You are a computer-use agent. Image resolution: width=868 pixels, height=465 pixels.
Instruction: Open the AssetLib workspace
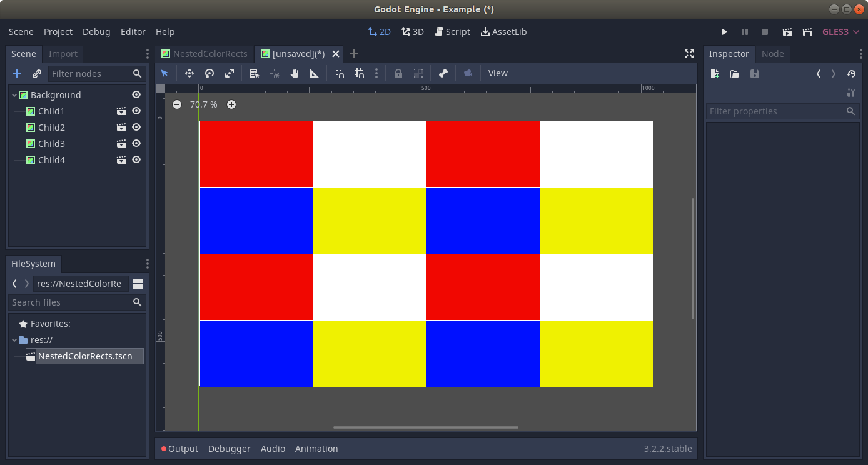pyautogui.click(x=503, y=32)
